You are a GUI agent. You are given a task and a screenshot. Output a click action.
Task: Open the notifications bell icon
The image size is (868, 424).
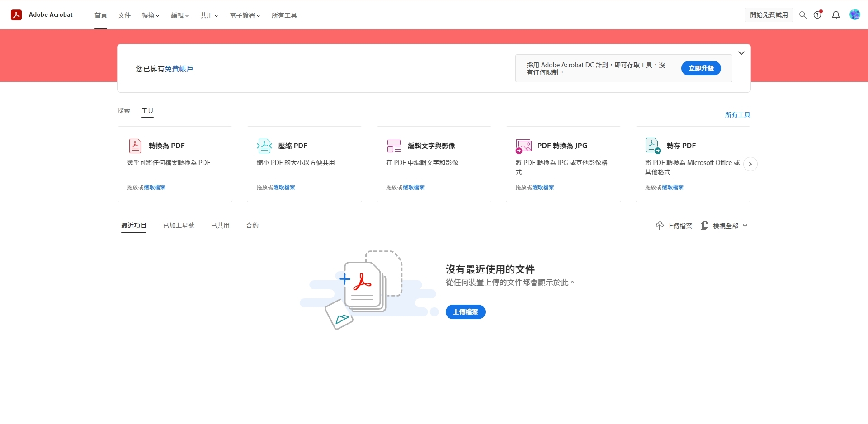coord(836,15)
